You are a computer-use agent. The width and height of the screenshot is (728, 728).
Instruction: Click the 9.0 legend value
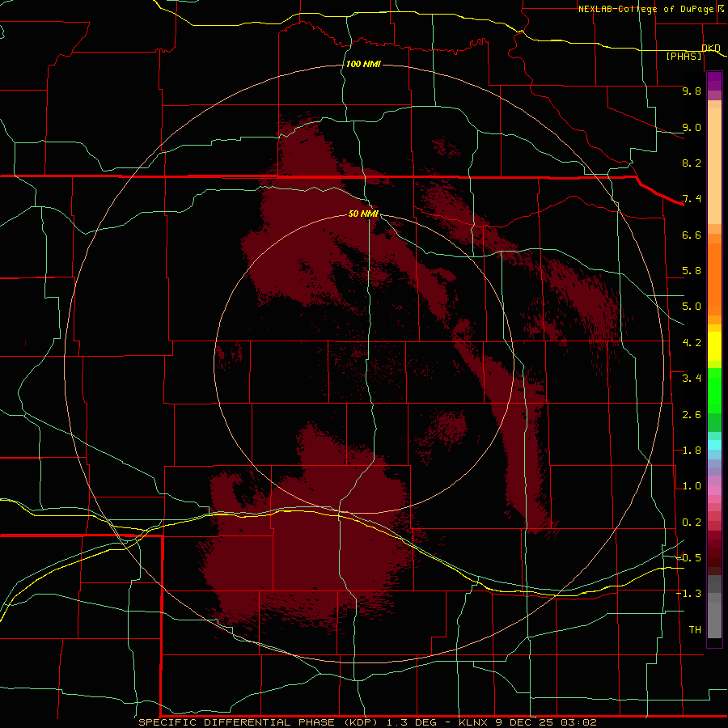click(692, 127)
